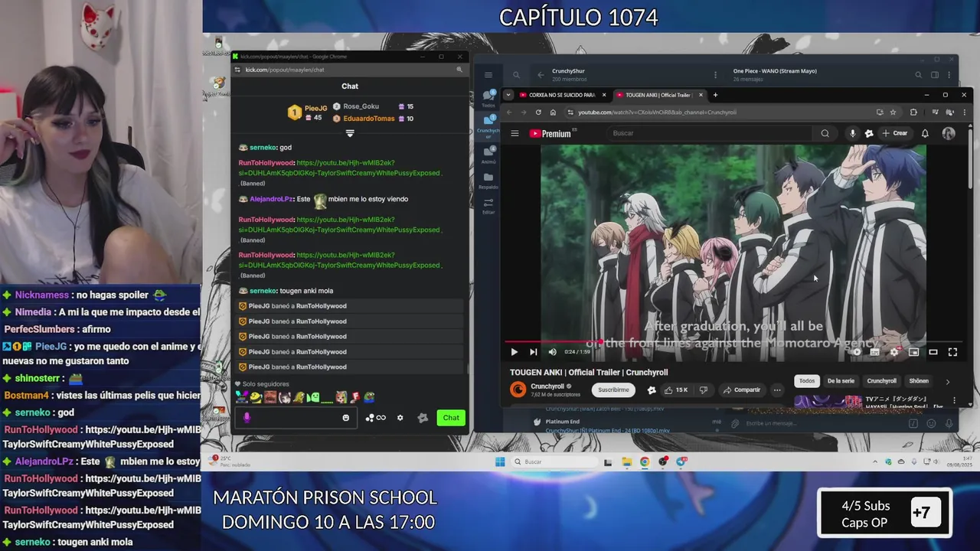This screenshot has width=980, height=551.
Task: Attach file in Telegram message bar
Action: (x=734, y=423)
